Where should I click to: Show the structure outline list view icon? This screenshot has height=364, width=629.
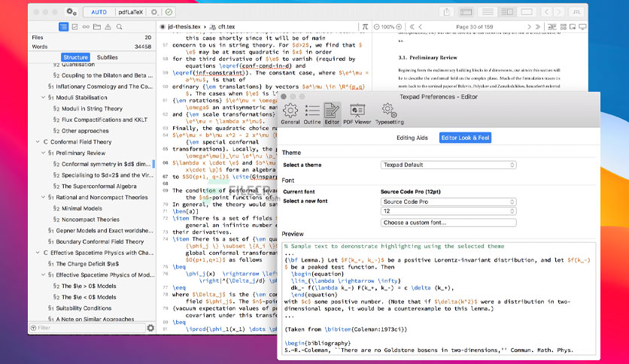pyautogui.click(x=63, y=27)
